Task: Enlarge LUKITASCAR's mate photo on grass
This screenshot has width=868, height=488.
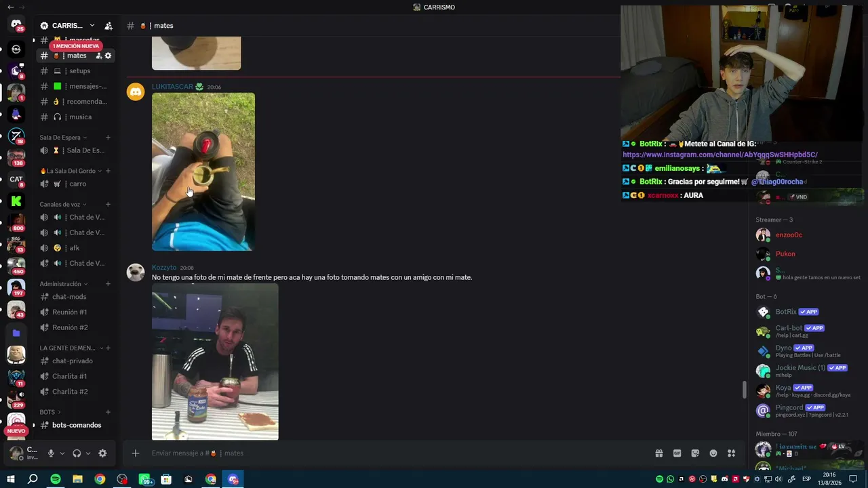Action: (x=203, y=171)
